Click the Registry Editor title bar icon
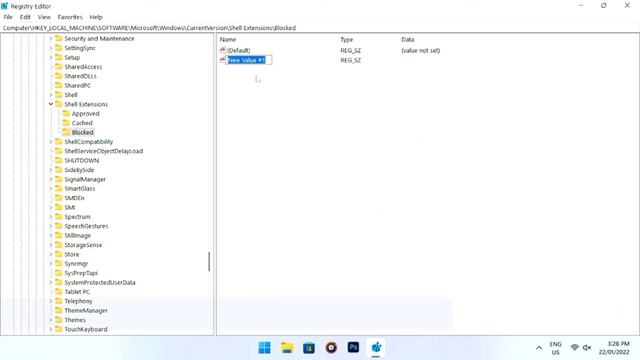 tap(4, 6)
